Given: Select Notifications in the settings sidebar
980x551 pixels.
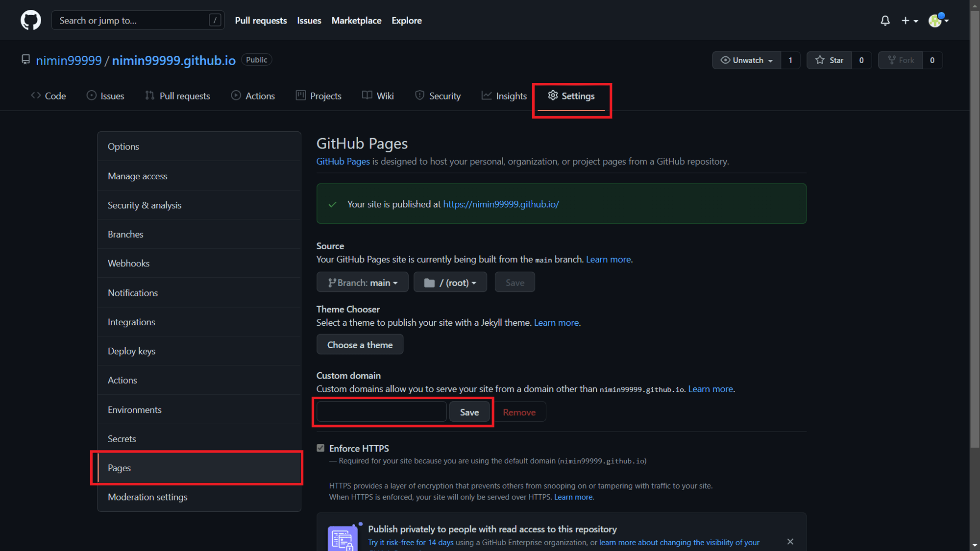Looking at the screenshot, I should tap(199, 292).
